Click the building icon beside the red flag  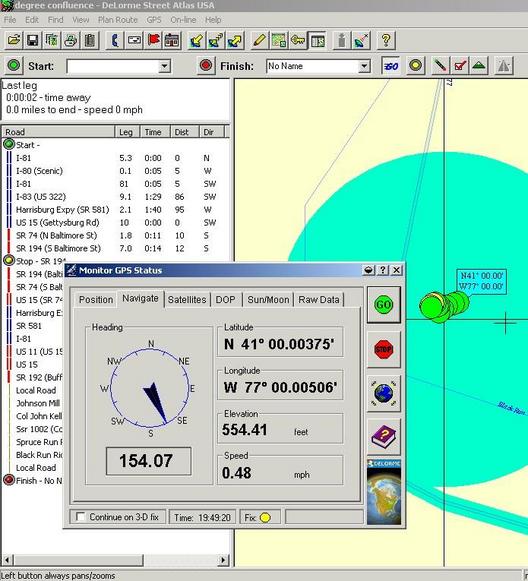pyautogui.click(x=172, y=40)
